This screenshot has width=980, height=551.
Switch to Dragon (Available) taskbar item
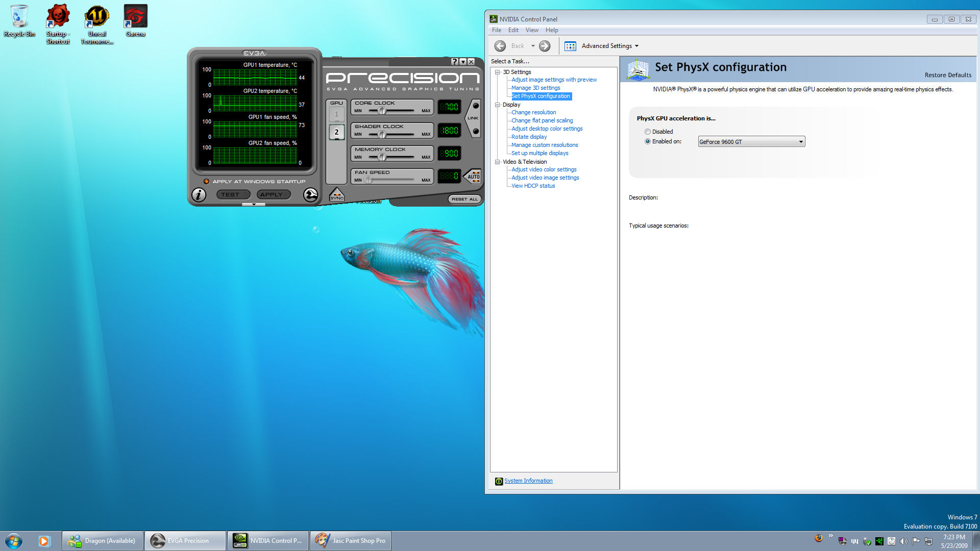103,541
